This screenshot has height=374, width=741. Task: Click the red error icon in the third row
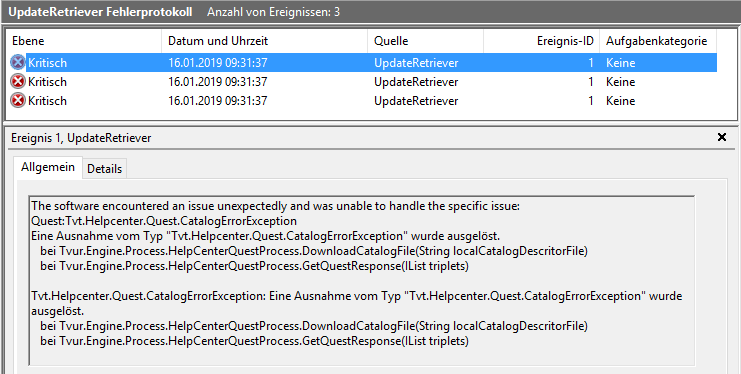tap(17, 101)
